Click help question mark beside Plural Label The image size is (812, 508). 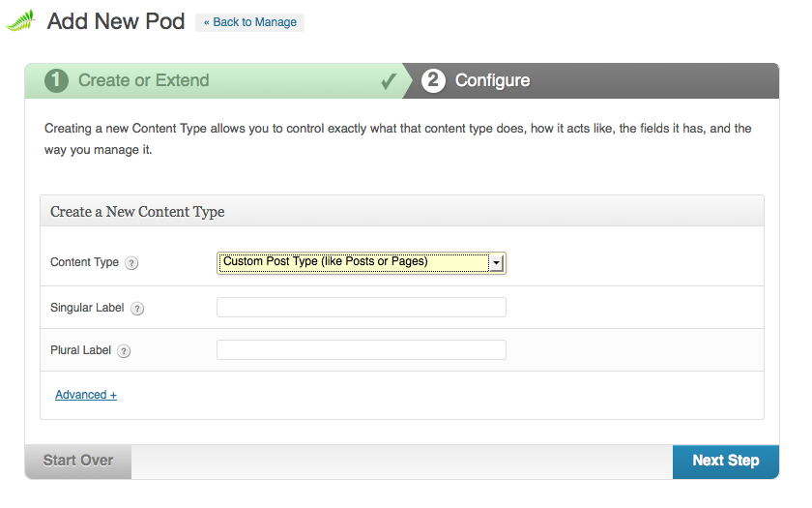pyautogui.click(x=124, y=351)
